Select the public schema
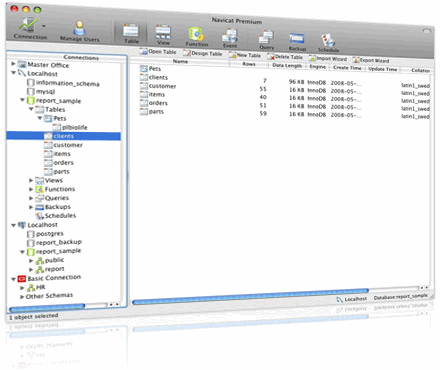This screenshot has height=370, width=440. 50,260
